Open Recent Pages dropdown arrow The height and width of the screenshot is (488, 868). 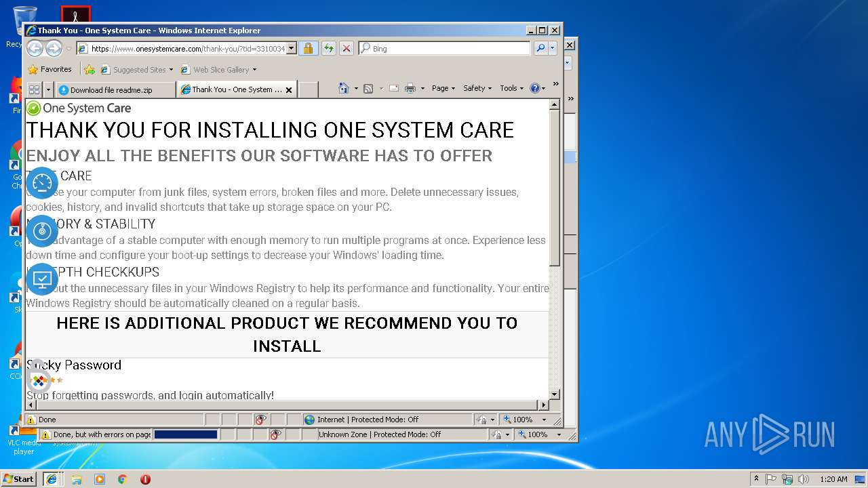(68, 49)
